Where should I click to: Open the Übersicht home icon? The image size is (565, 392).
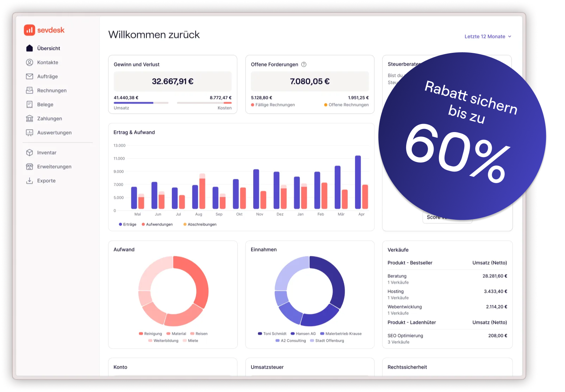point(30,48)
